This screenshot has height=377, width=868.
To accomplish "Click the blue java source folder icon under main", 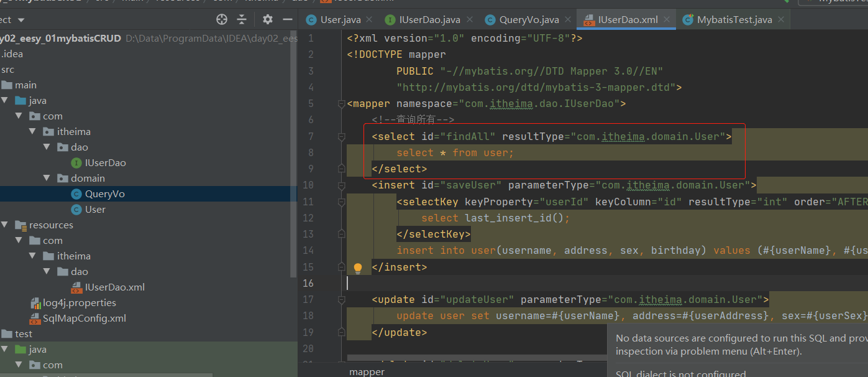I will 21,101.
